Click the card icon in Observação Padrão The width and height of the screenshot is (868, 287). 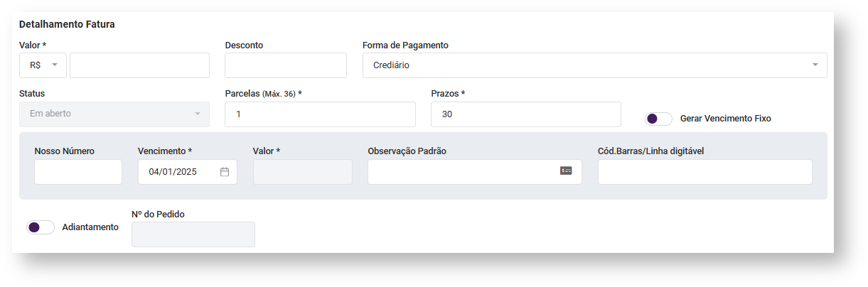(566, 171)
